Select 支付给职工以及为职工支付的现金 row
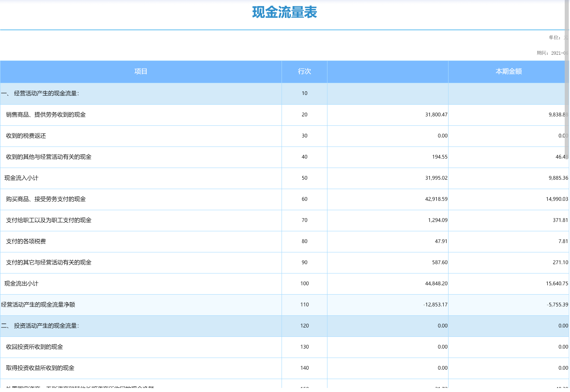The height and width of the screenshot is (392, 570). click(284, 220)
